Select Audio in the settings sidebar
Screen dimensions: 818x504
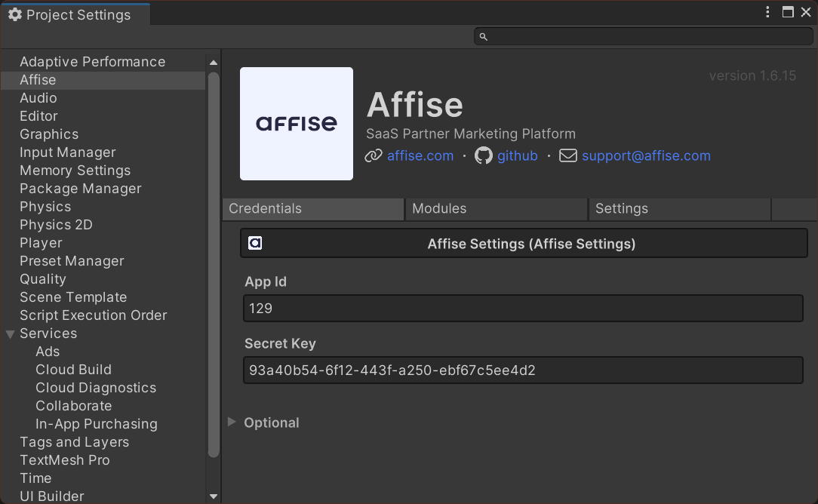click(x=38, y=97)
